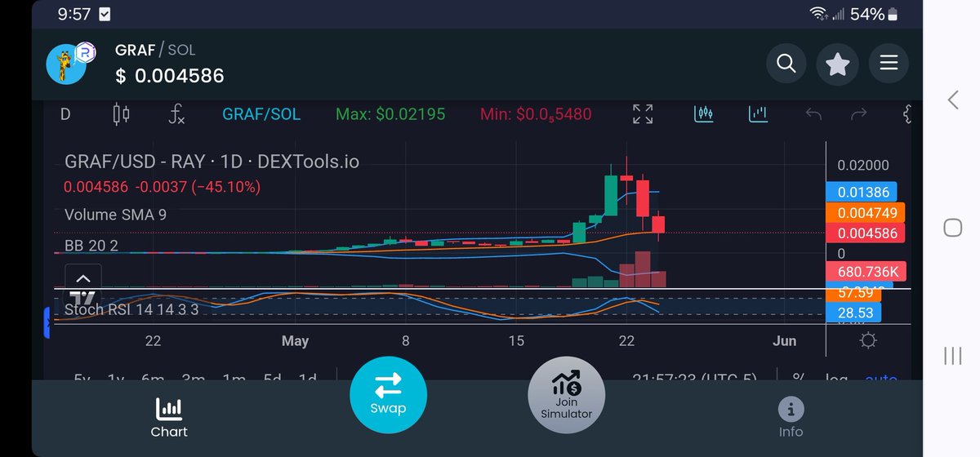Change the D timeframe interval
The width and height of the screenshot is (980, 457).
(65, 114)
